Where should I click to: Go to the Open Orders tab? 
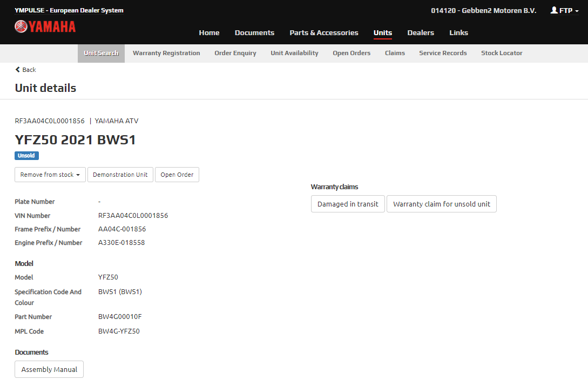[x=352, y=54]
